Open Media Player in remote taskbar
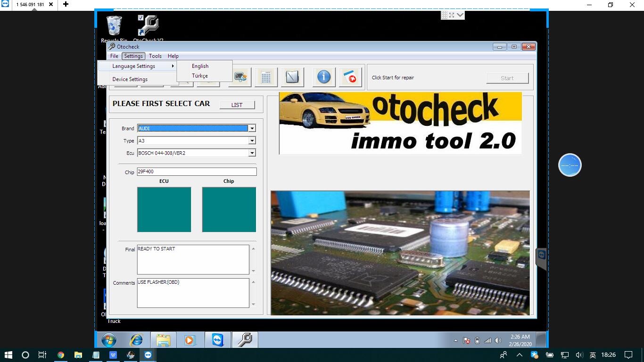Image resolution: width=644 pixels, height=362 pixels. [190, 340]
